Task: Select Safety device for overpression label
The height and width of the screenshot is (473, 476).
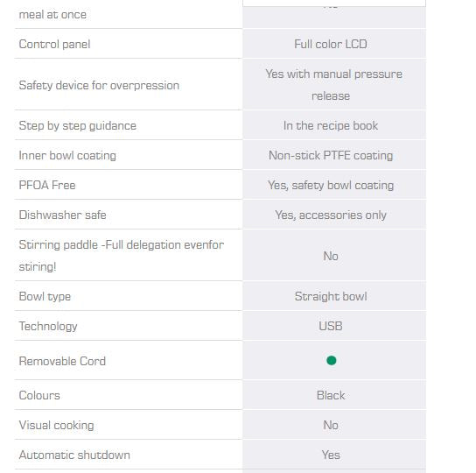Action: [99, 86]
